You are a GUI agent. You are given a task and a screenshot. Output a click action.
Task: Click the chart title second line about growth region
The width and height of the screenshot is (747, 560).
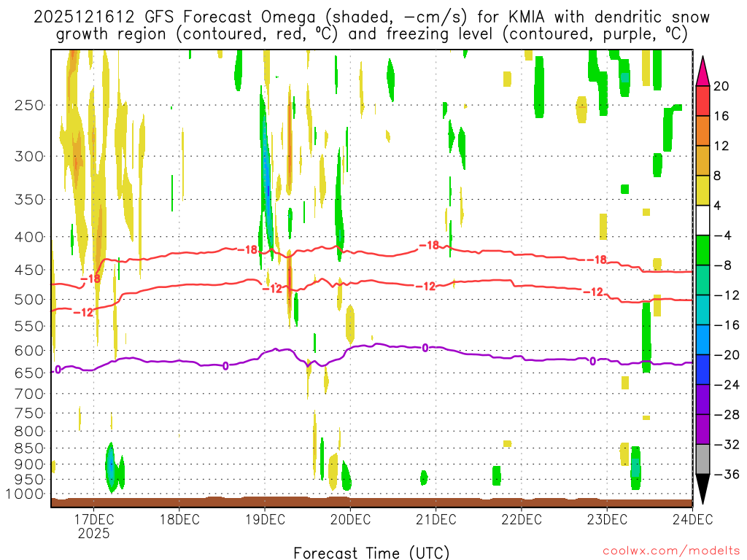371,34
